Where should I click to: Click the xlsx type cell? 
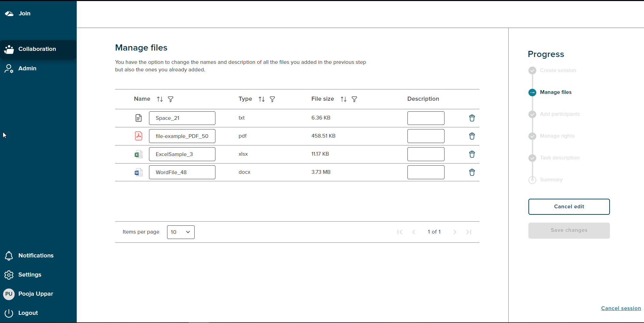coord(243,154)
